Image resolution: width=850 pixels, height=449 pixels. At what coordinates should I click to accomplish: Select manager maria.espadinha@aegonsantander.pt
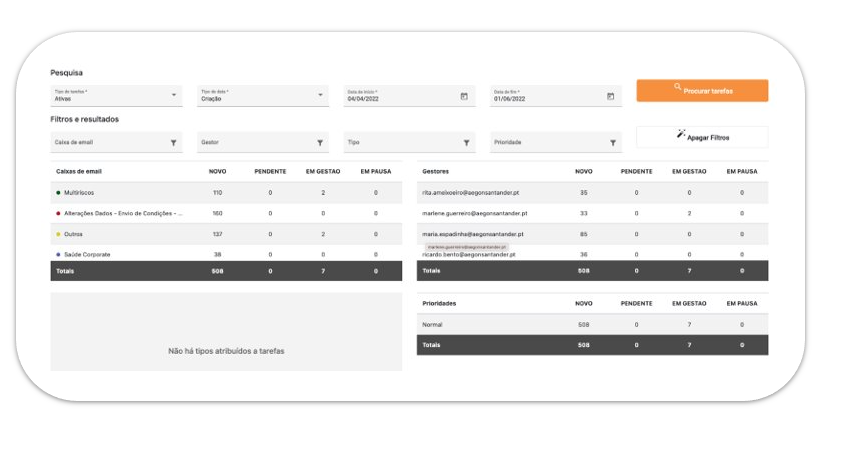pos(473,234)
